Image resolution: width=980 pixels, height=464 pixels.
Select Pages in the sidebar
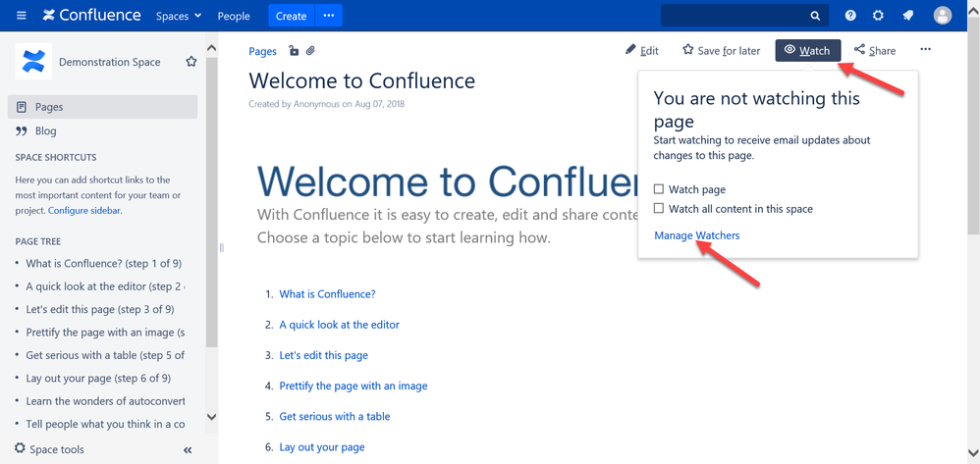(x=102, y=107)
